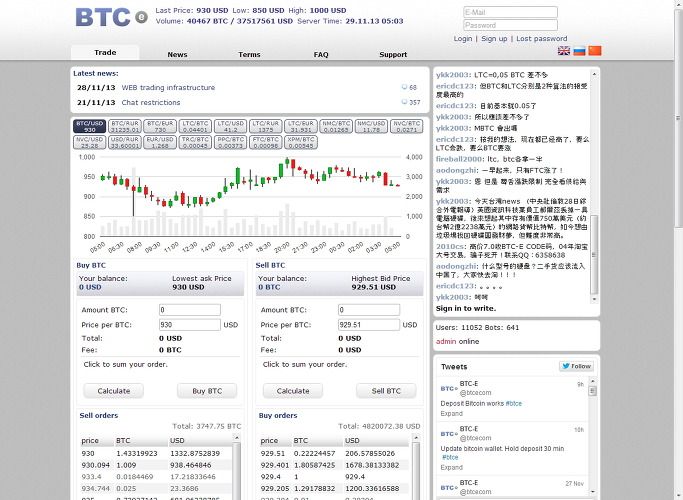The image size is (683, 500).
Task: Select the LTC/EUR pair tab
Action: (301, 126)
